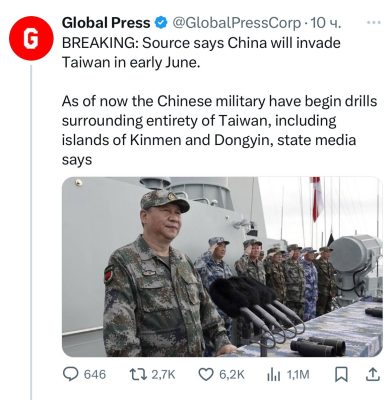
Task: Click the 1,1M views count
Action: point(298,375)
